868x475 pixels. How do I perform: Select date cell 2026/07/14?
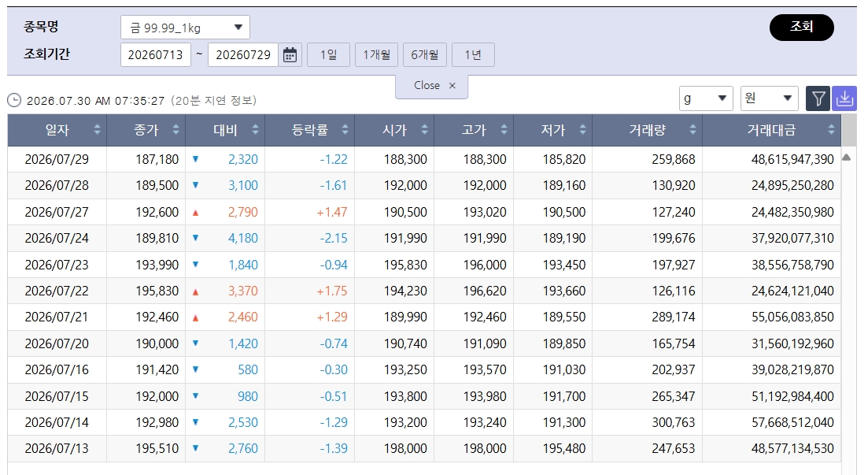[57, 421]
